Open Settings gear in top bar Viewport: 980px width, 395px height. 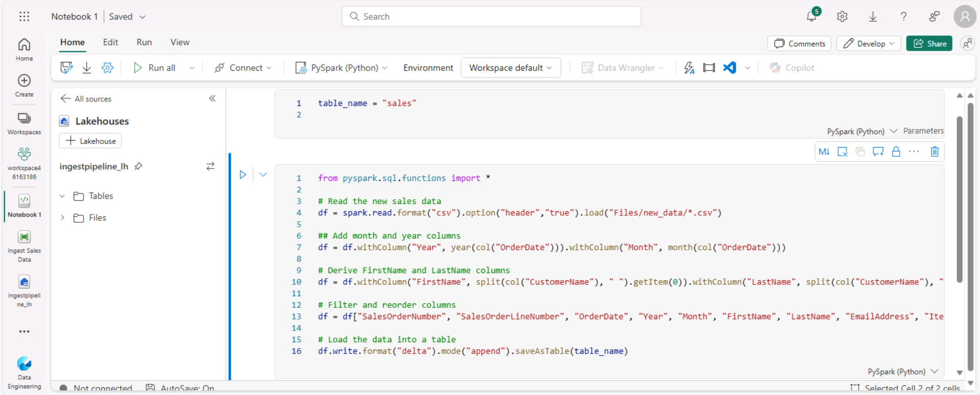(842, 16)
